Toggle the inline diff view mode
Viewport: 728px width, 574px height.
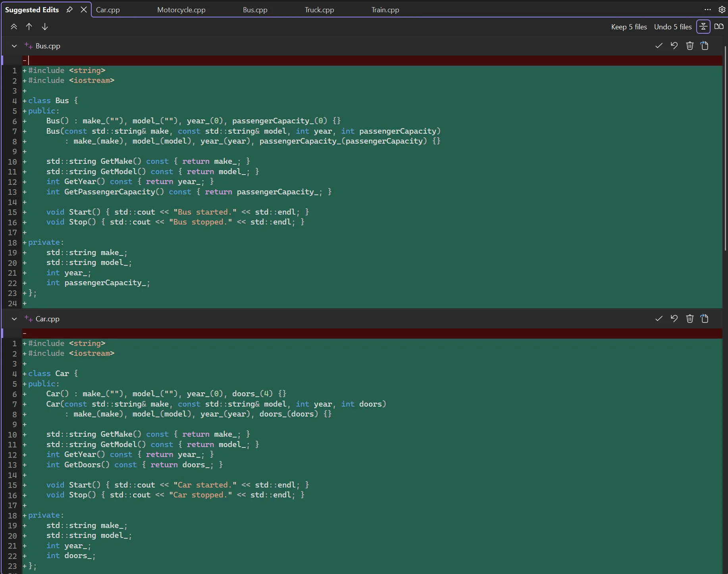(703, 27)
